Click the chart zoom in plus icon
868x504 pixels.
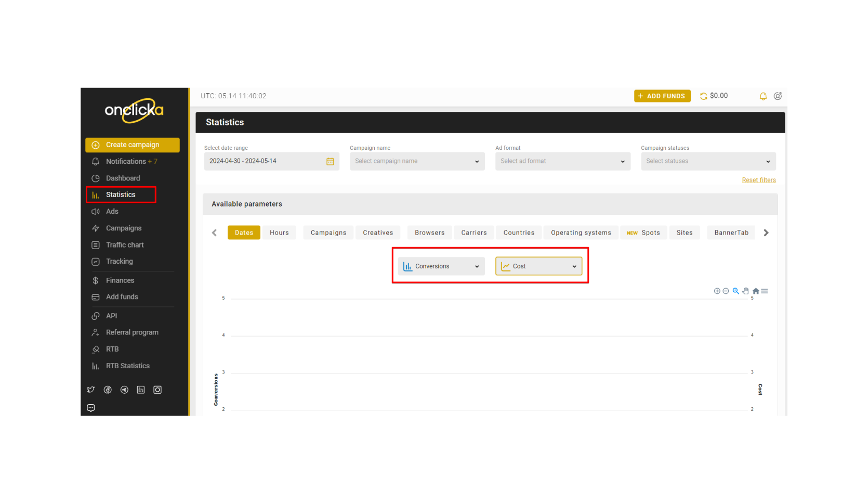point(717,291)
